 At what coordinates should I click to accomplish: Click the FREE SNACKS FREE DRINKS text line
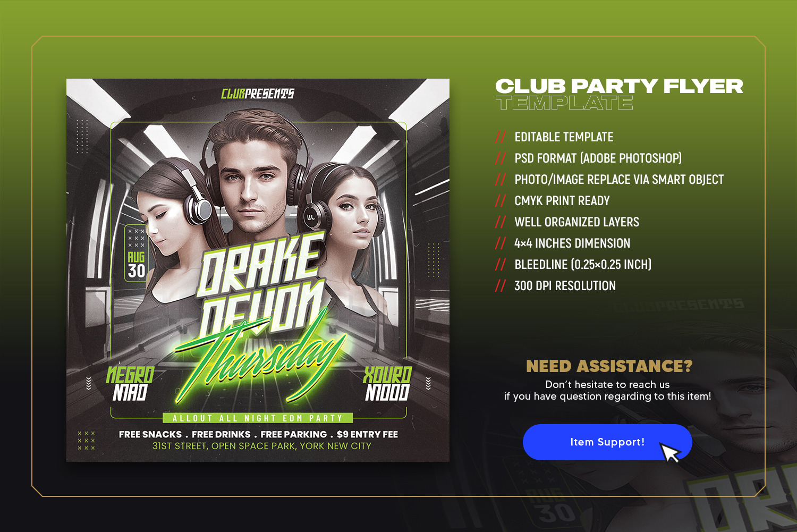click(x=258, y=434)
